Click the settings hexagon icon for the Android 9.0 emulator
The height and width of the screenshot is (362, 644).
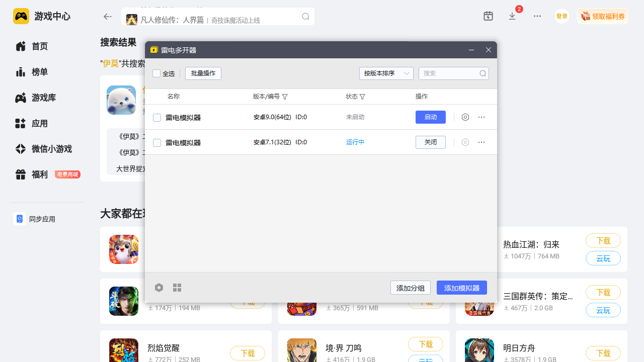pyautogui.click(x=465, y=117)
